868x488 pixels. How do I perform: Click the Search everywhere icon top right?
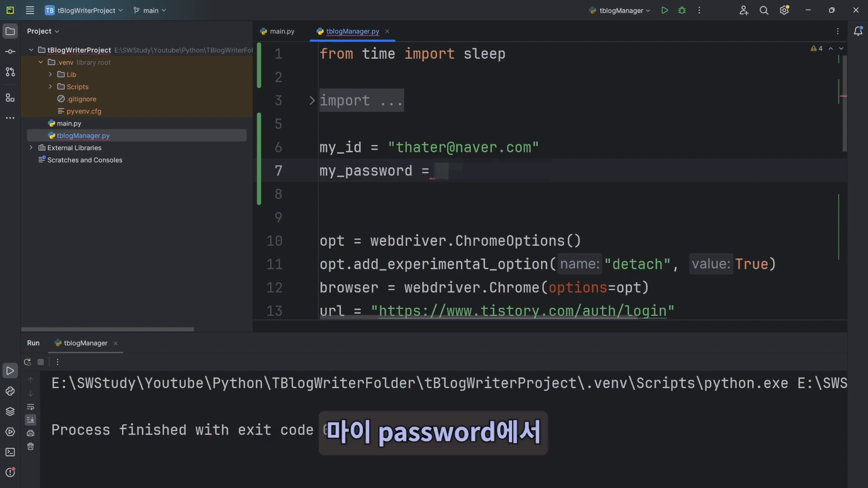pyautogui.click(x=764, y=11)
